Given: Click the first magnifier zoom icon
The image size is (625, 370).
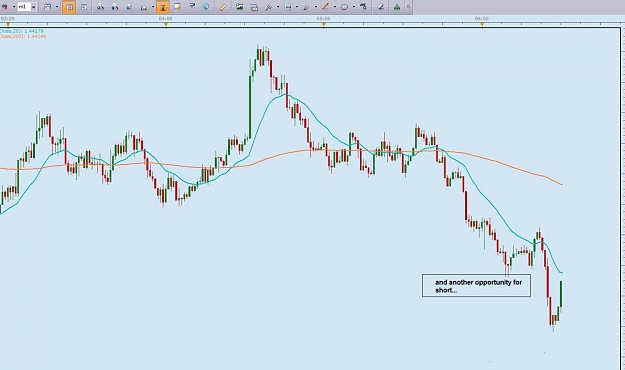Looking at the screenshot, I should (x=100, y=7).
